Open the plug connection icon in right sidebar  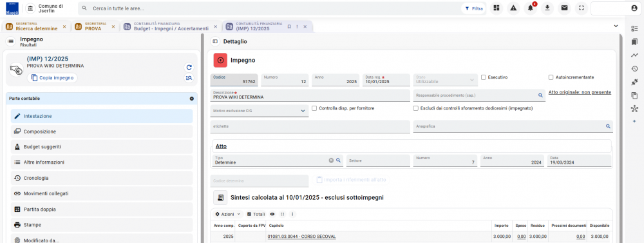pos(634,83)
